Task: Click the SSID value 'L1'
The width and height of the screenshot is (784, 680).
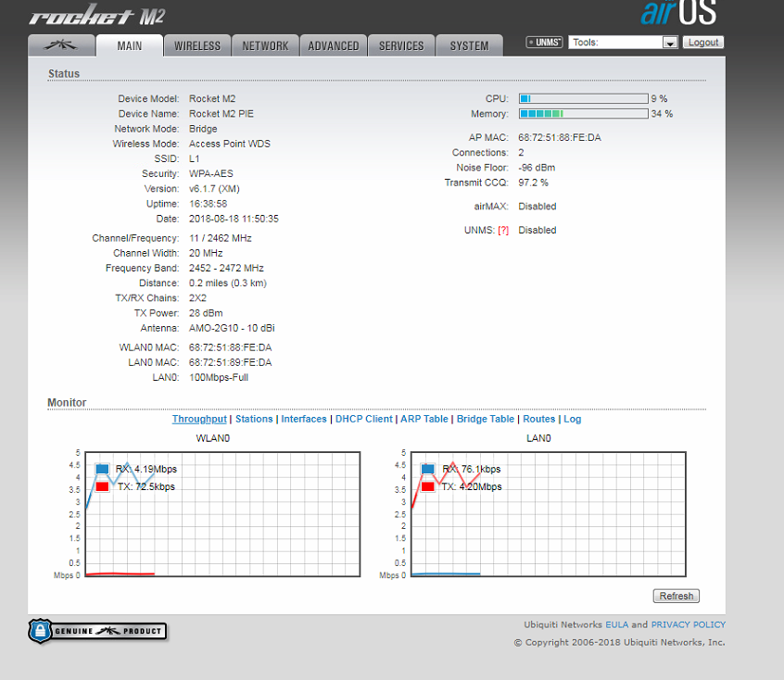Action: click(194, 159)
